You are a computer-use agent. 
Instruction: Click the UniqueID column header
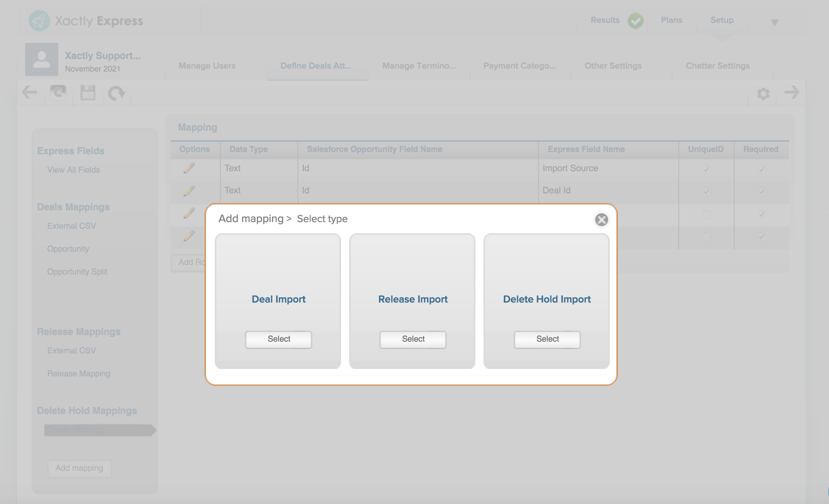click(706, 149)
